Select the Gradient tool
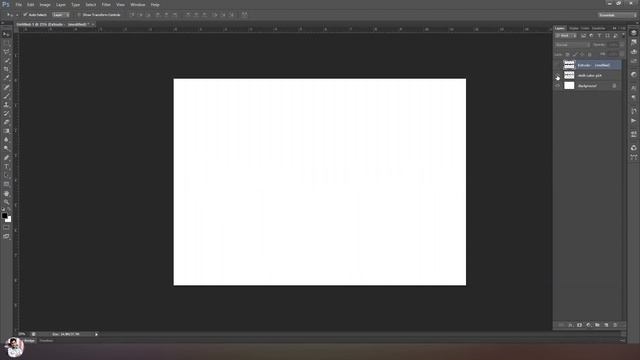The height and width of the screenshot is (360, 640). (x=6, y=131)
